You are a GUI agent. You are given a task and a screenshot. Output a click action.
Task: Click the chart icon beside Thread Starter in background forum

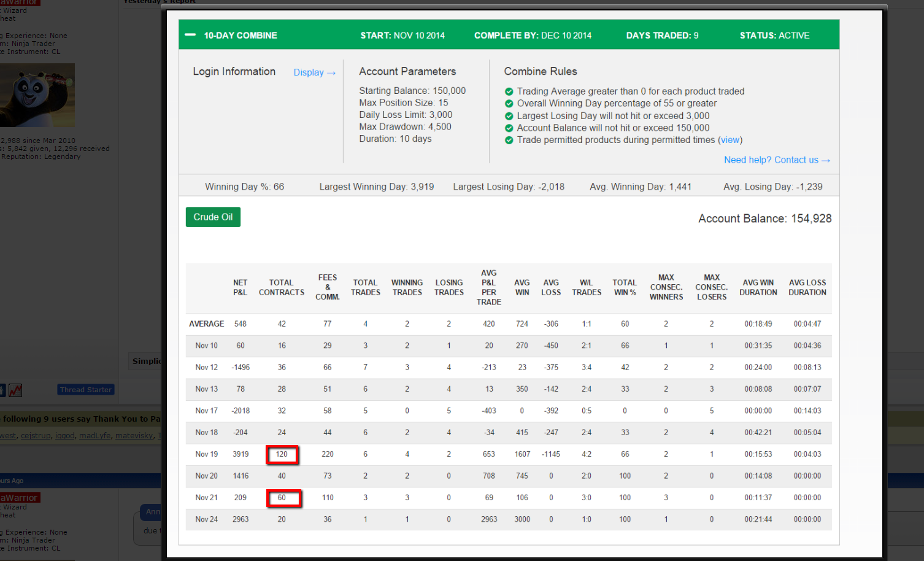point(15,390)
